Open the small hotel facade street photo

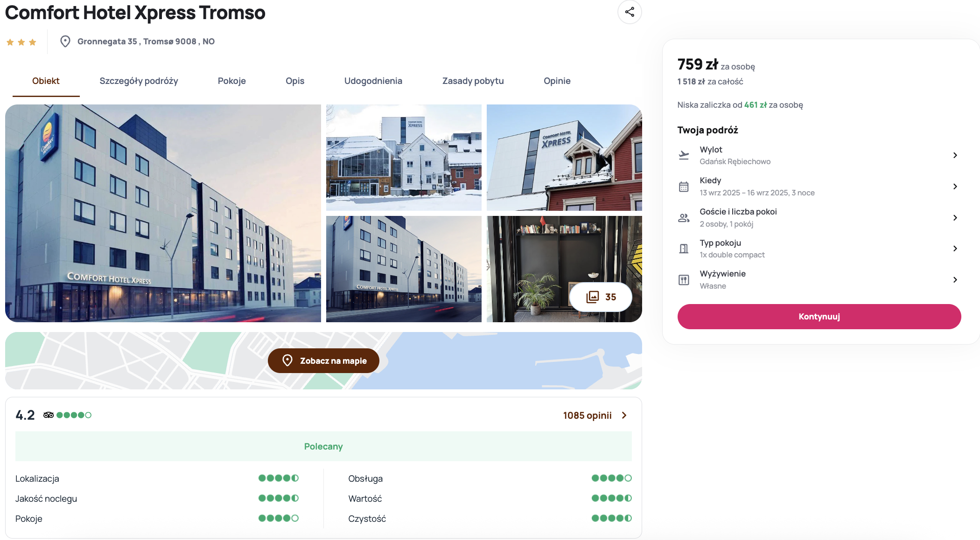404,269
